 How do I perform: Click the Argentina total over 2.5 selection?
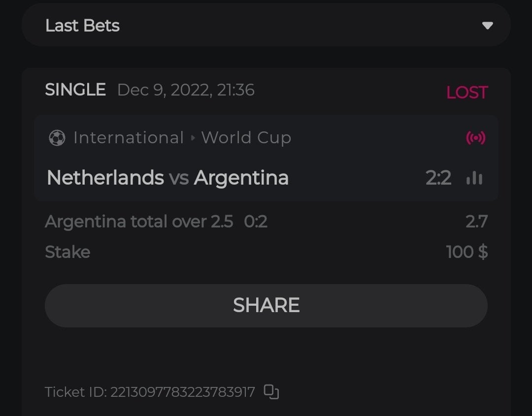click(139, 222)
